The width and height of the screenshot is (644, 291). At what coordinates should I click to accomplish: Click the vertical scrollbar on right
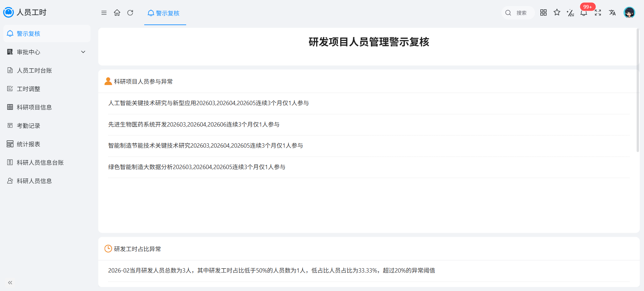pyautogui.click(x=638, y=90)
